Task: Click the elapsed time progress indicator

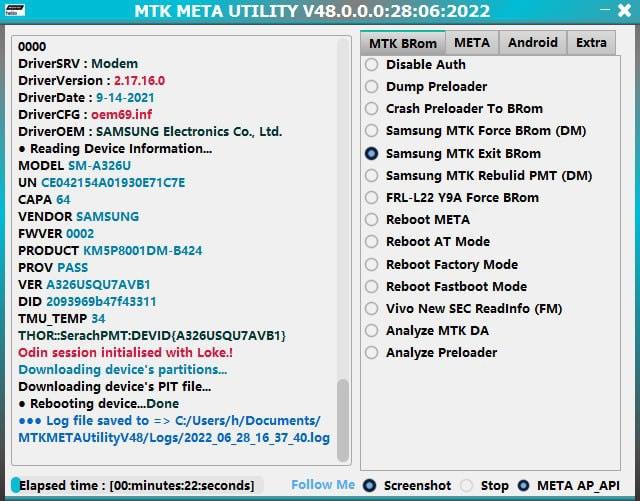Action: (x=16, y=485)
